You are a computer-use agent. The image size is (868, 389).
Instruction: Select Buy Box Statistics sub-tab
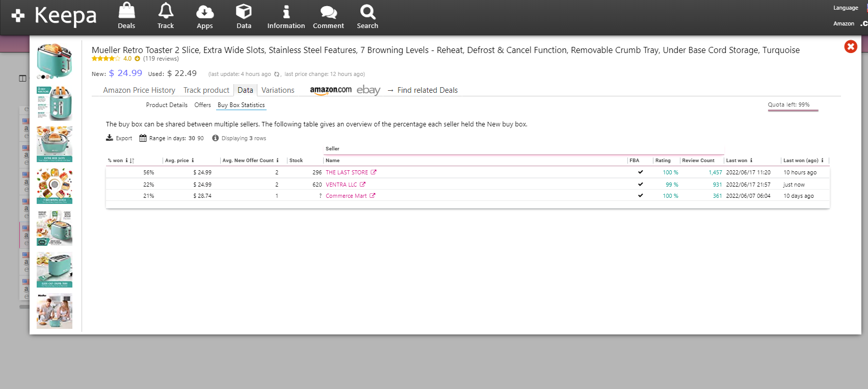tap(241, 105)
